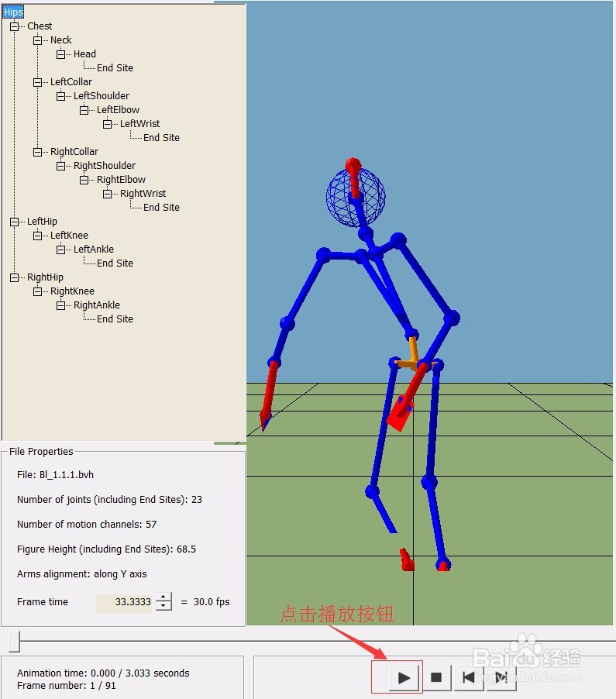
Task: Click the skeleton's wireframe head sphere
Action: pos(356,197)
